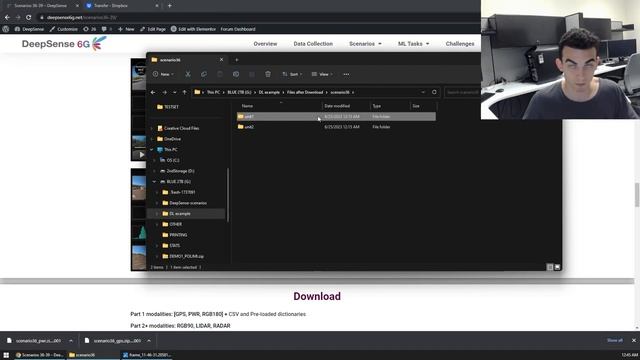The width and height of the screenshot is (640, 360).
Task: Open Challenges in site menu
Action: 460,44
